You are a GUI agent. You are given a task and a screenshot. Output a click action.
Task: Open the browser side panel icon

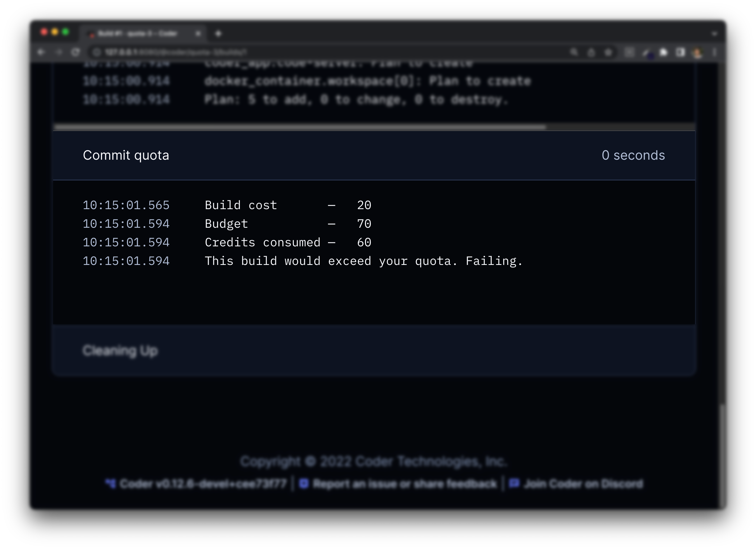[x=680, y=52]
